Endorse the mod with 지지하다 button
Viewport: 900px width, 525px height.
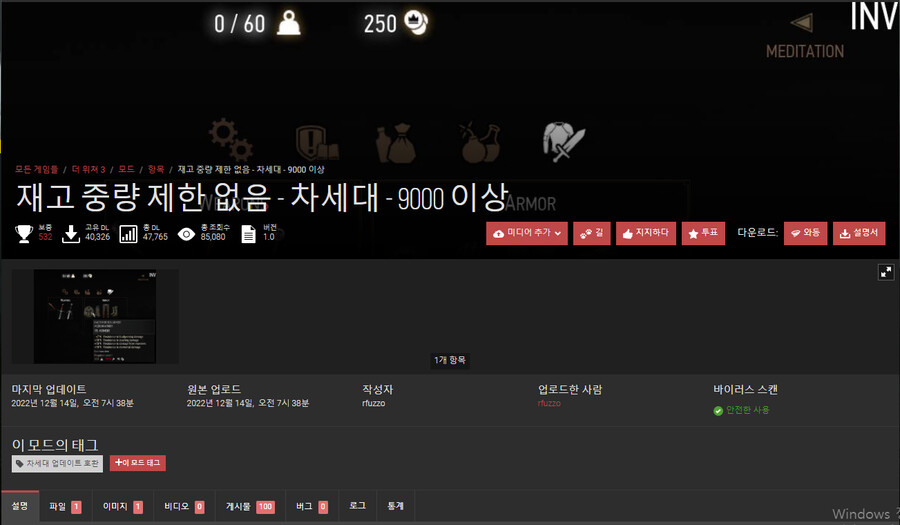point(646,233)
